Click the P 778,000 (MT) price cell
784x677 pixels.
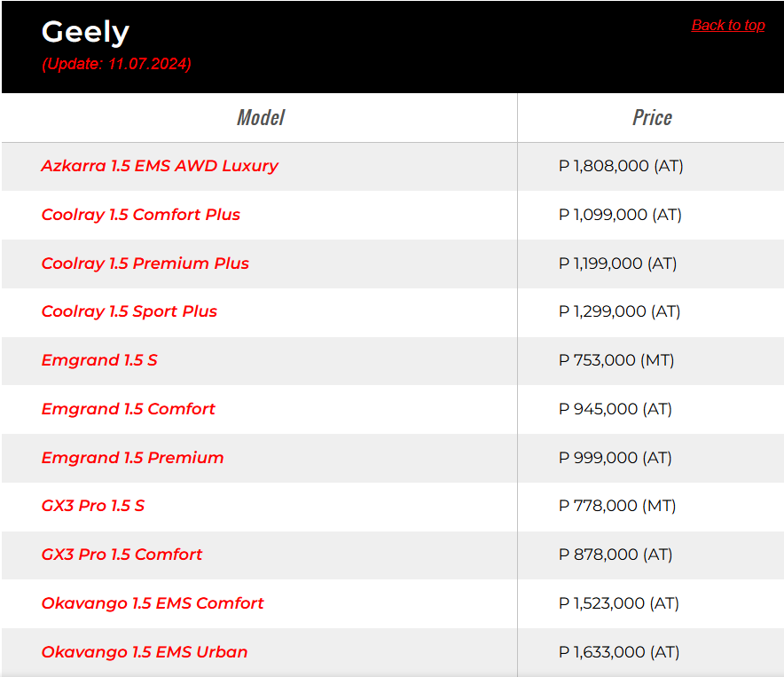pos(617,506)
